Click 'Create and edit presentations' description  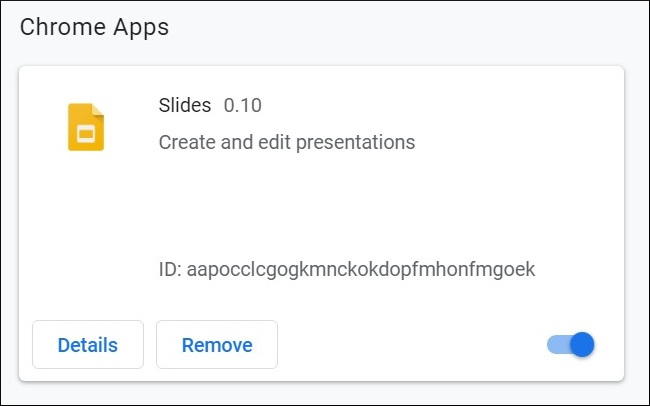[x=287, y=142]
